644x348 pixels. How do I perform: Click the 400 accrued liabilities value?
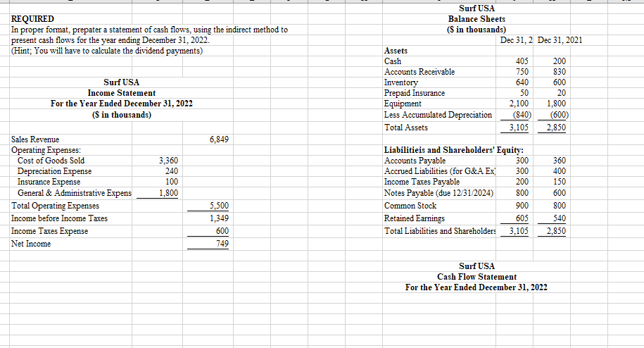(x=560, y=172)
